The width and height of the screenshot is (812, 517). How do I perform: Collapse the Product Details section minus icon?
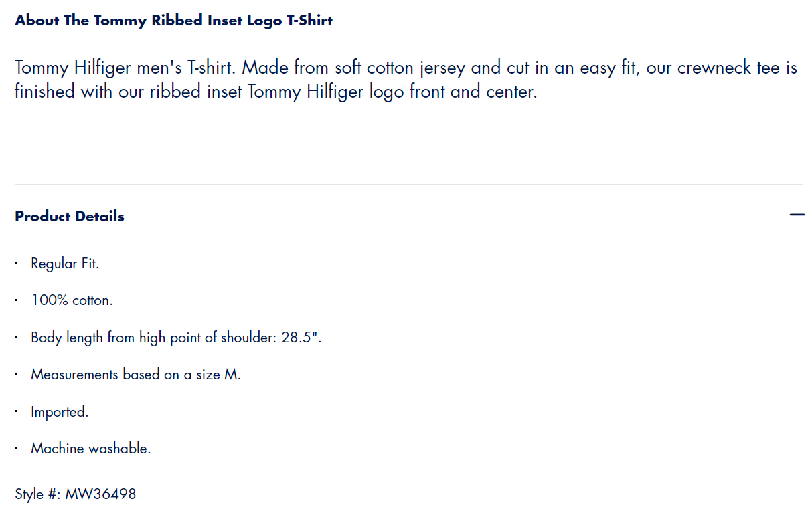[x=797, y=215]
